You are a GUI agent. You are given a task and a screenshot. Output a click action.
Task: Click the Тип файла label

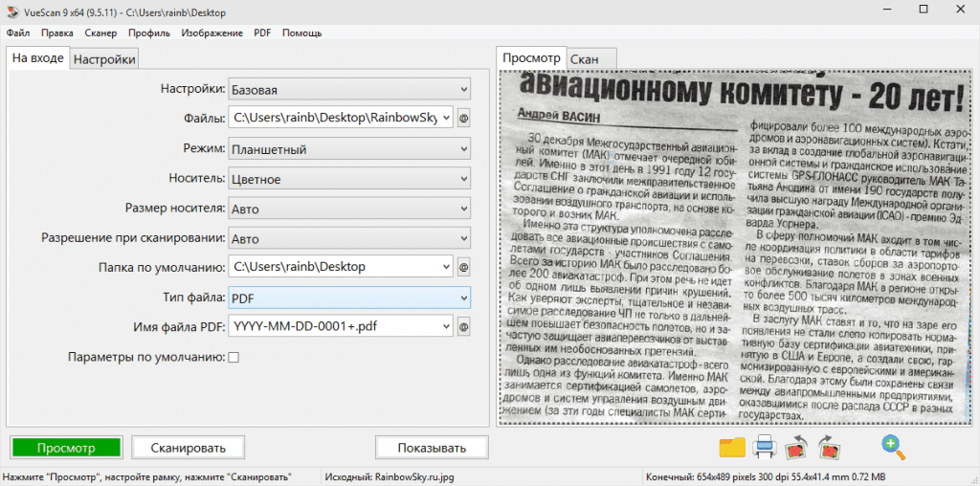tap(194, 298)
